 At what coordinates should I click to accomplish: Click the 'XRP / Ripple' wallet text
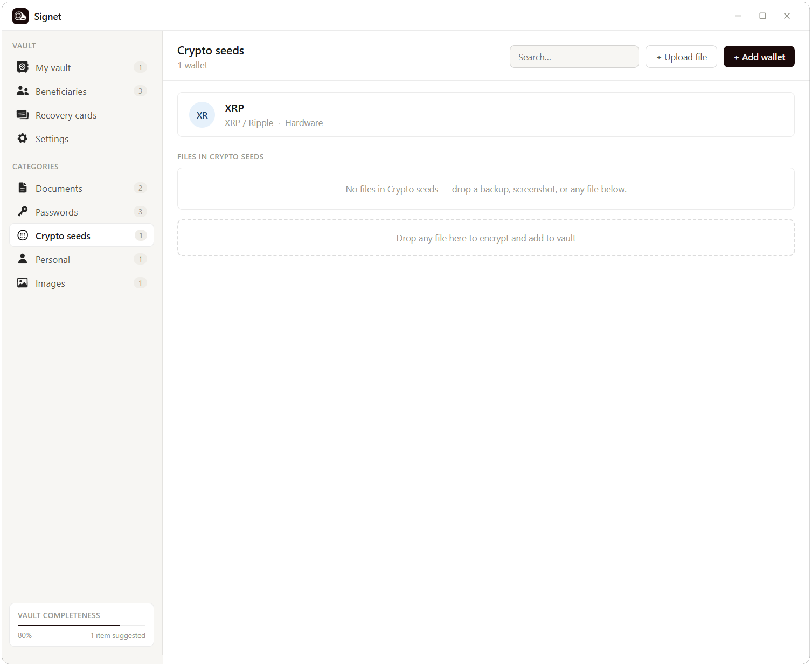point(249,123)
